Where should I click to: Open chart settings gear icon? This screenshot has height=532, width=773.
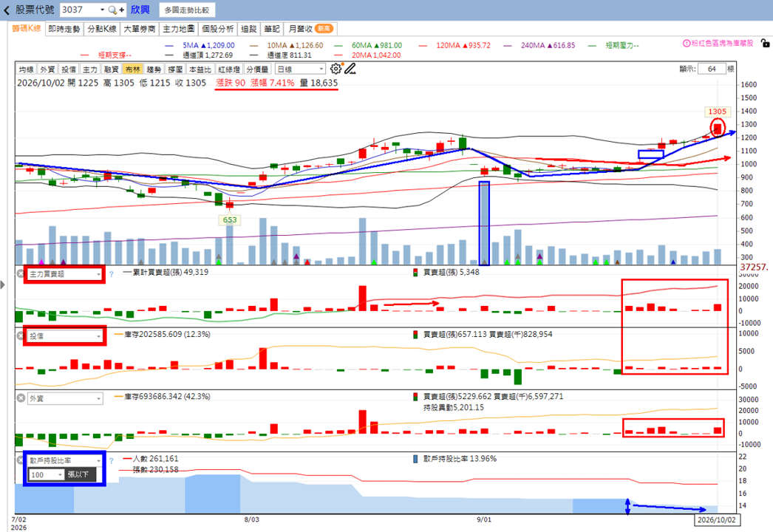point(336,69)
